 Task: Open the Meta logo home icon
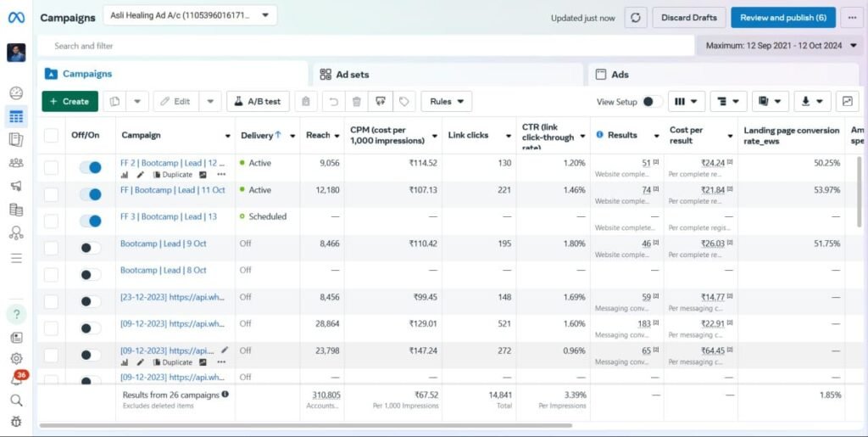click(16, 18)
